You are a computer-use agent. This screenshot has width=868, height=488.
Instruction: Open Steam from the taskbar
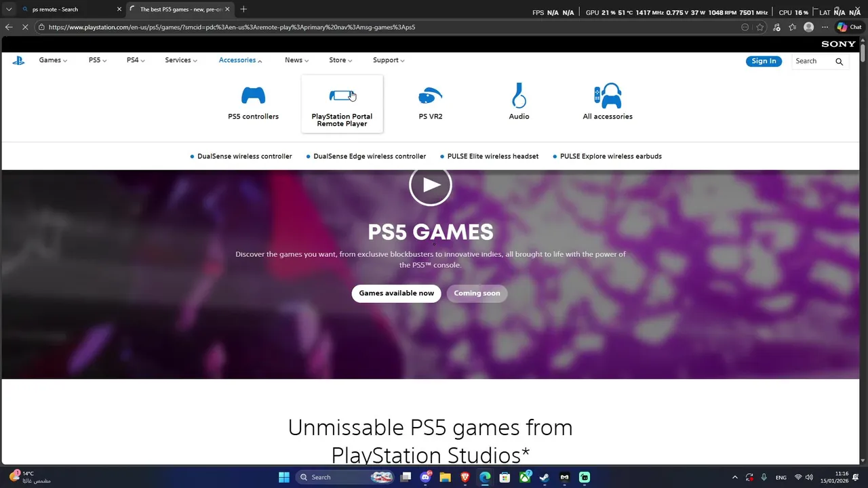point(545,477)
